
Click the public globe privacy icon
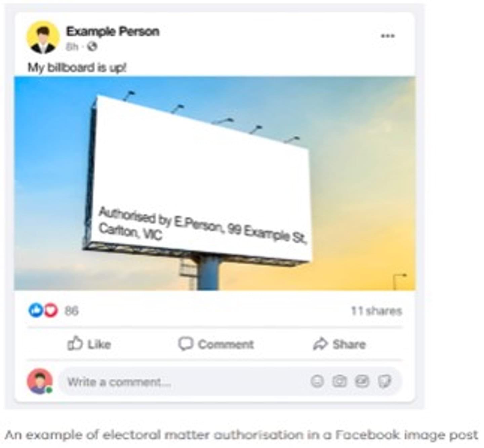click(92, 46)
